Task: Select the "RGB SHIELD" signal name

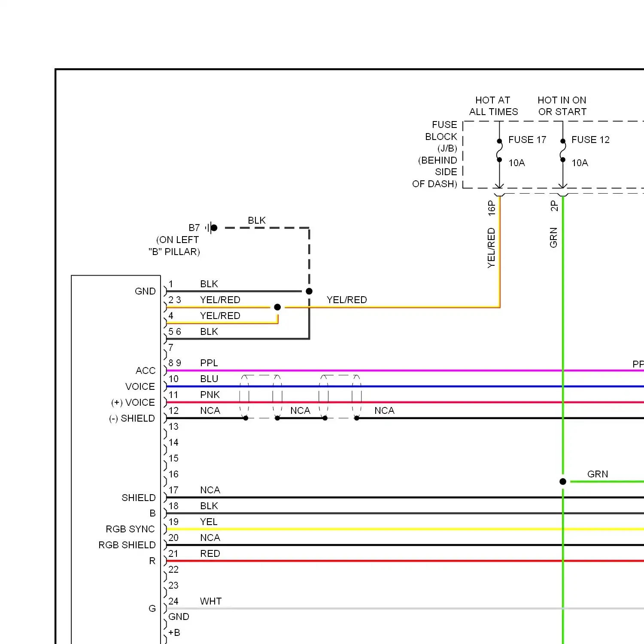Action: coord(127,545)
